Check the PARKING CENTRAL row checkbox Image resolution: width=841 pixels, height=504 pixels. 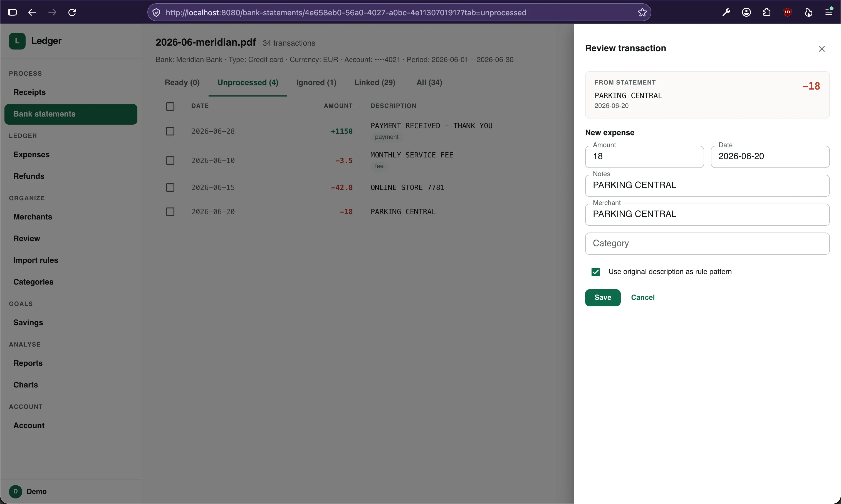click(x=170, y=212)
